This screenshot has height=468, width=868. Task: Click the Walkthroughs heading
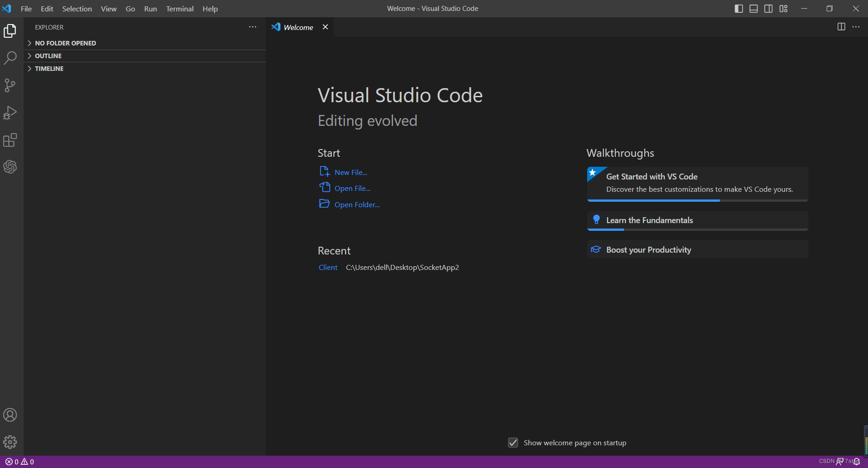pyautogui.click(x=620, y=153)
